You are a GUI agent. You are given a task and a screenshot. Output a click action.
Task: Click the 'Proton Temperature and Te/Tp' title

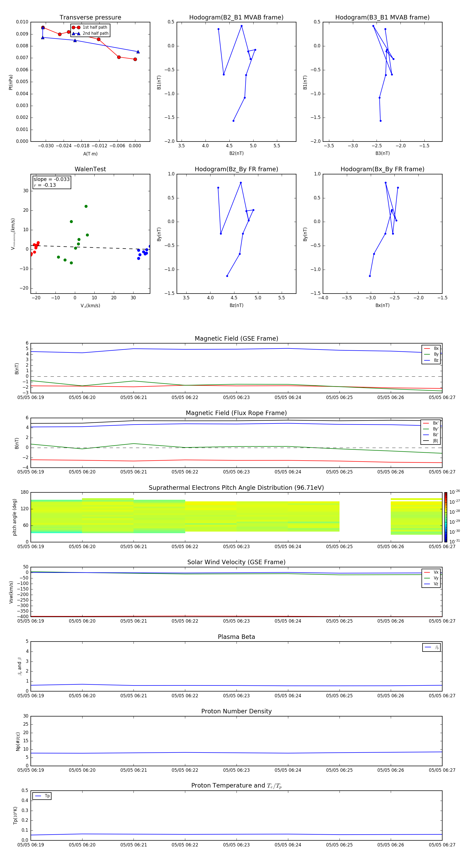coord(236,785)
